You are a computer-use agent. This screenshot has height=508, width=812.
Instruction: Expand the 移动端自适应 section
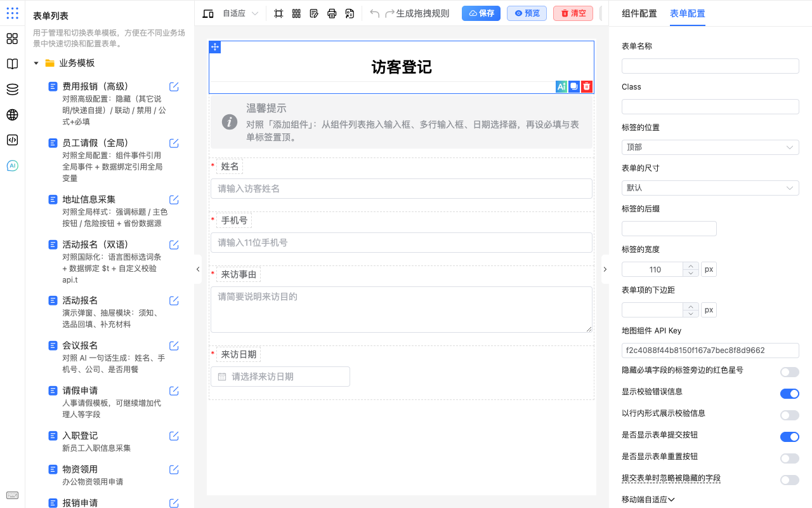[648, 500]
